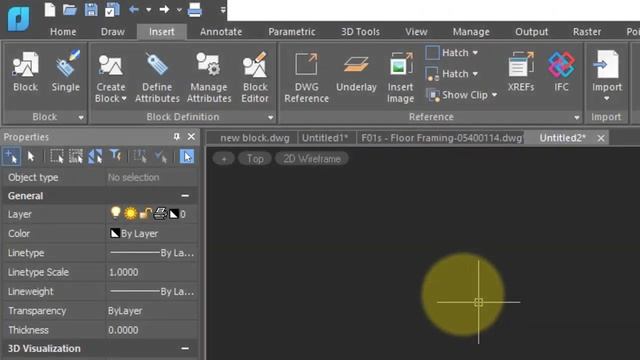Image resolution: width=640 pixels, height=360 pixels.
Task: Click the window selection icon in Properties
Action: click(x=56, y=157)
